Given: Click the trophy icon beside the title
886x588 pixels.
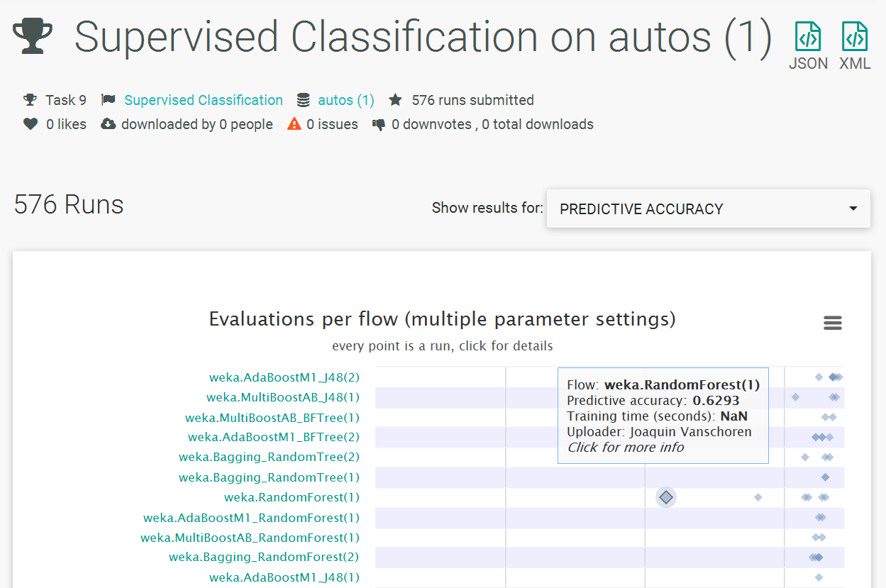Looking at the screenshot, I should click(33, 37).
